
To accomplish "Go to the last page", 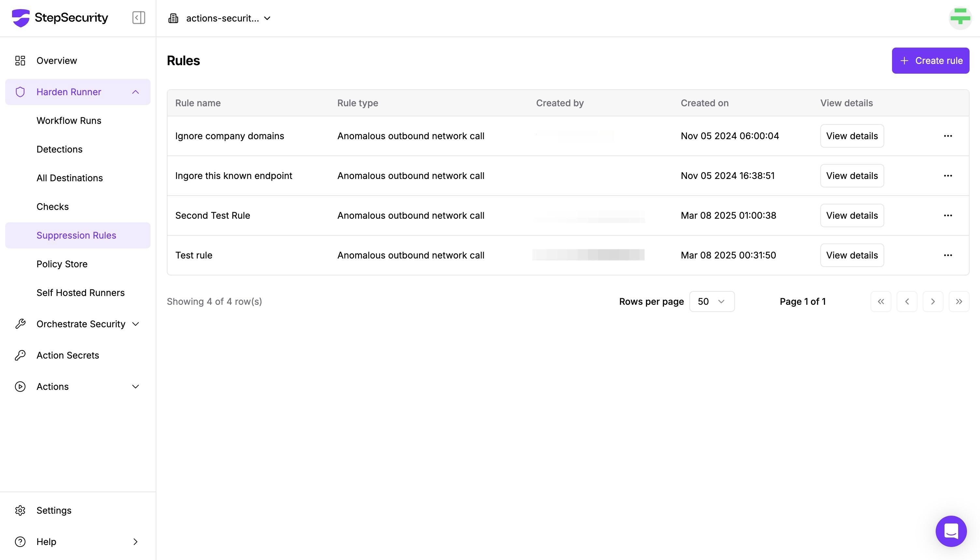I will [959, 302].
